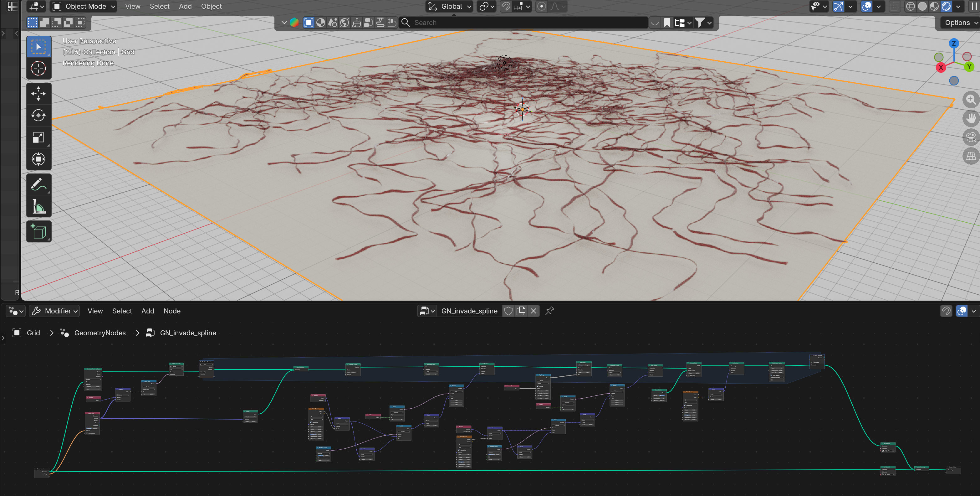Pin the GN_invade_spline node tree
The image size is (980, 496).
click(549, 311)
